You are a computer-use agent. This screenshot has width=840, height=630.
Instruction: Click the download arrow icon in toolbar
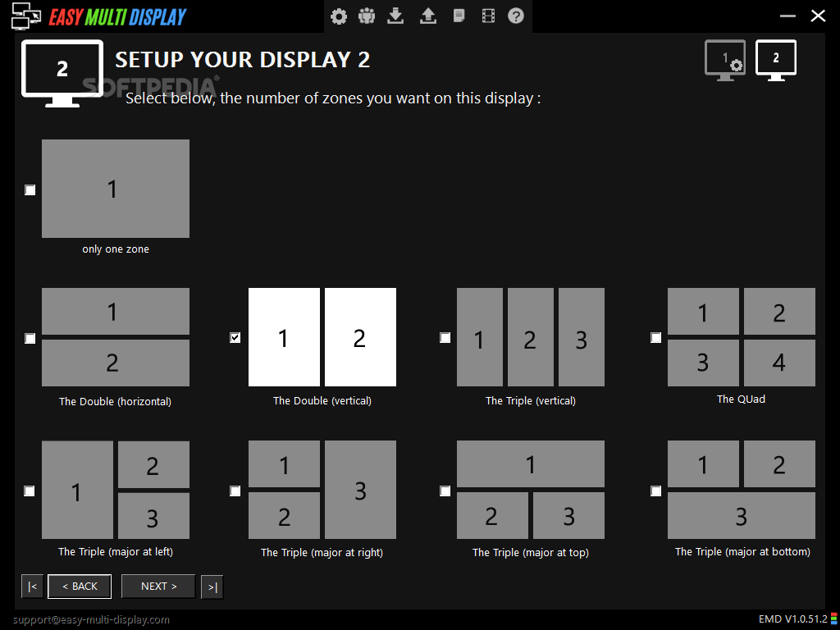[x=395, y=16]
